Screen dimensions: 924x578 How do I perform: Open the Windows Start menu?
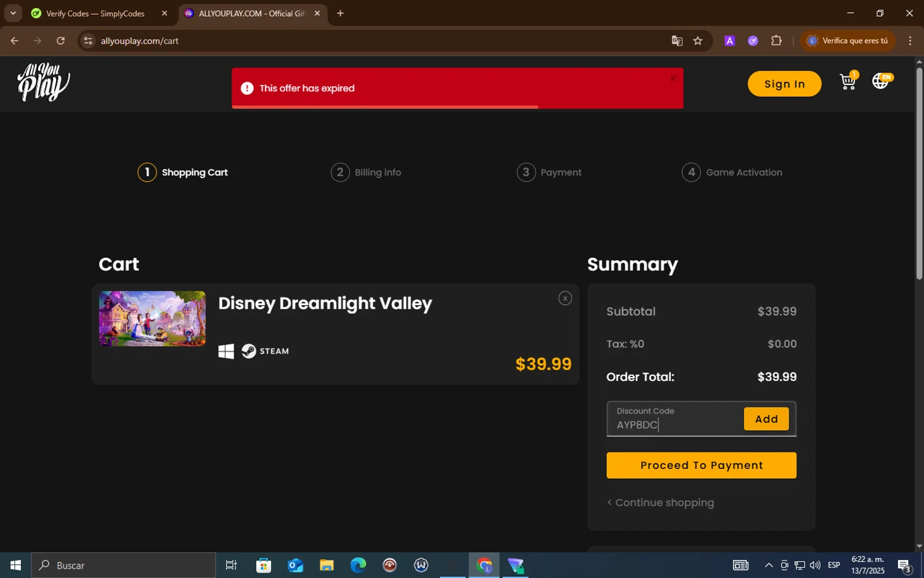pyautogui.click(x=15, y=565)
